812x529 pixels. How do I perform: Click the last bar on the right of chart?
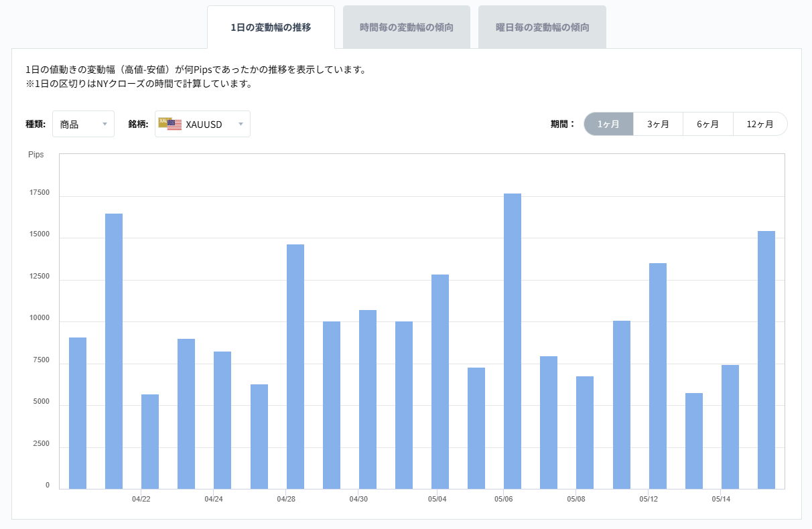tap(766, 360)
